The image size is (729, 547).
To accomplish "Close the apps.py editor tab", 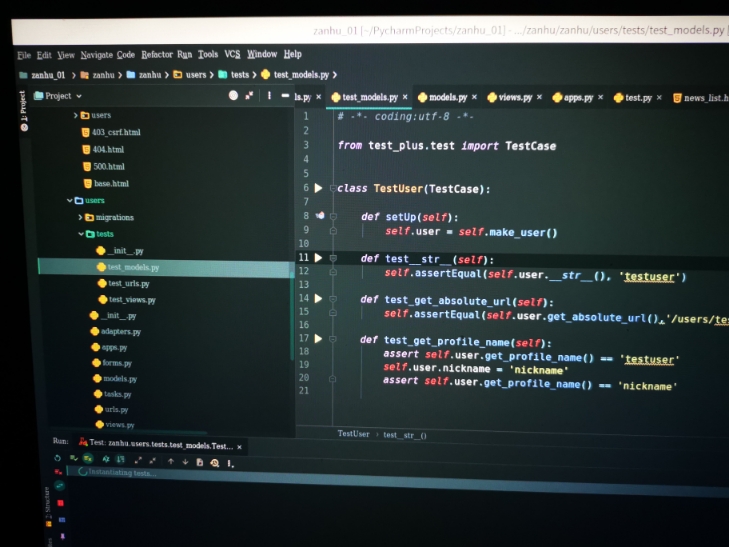I will [600, 97].
